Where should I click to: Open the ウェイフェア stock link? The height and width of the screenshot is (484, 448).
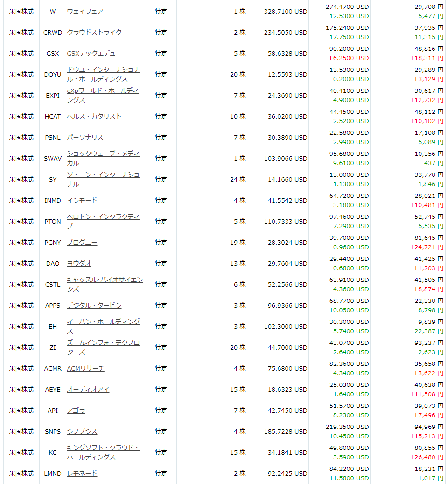click(85, 11)
